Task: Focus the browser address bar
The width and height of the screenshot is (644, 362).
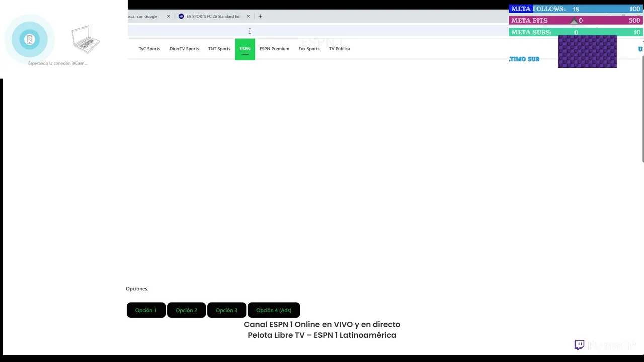Action: coord(317,31)
